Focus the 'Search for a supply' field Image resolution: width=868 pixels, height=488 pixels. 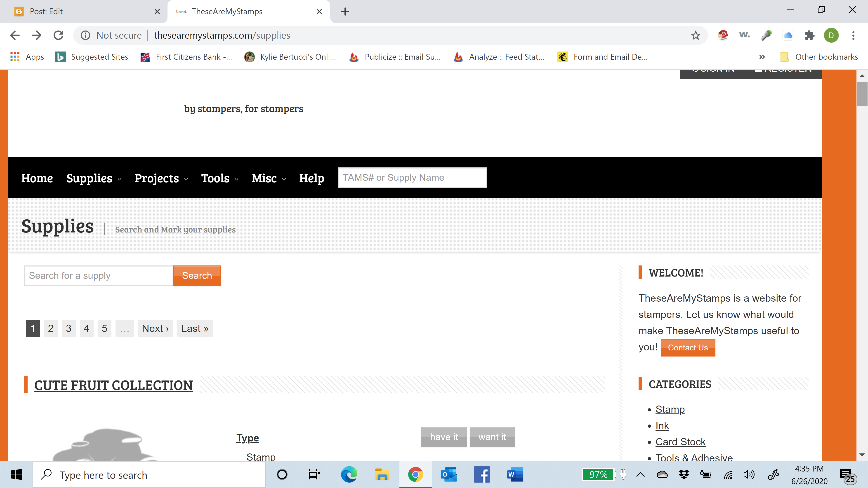tap(98, 275)
